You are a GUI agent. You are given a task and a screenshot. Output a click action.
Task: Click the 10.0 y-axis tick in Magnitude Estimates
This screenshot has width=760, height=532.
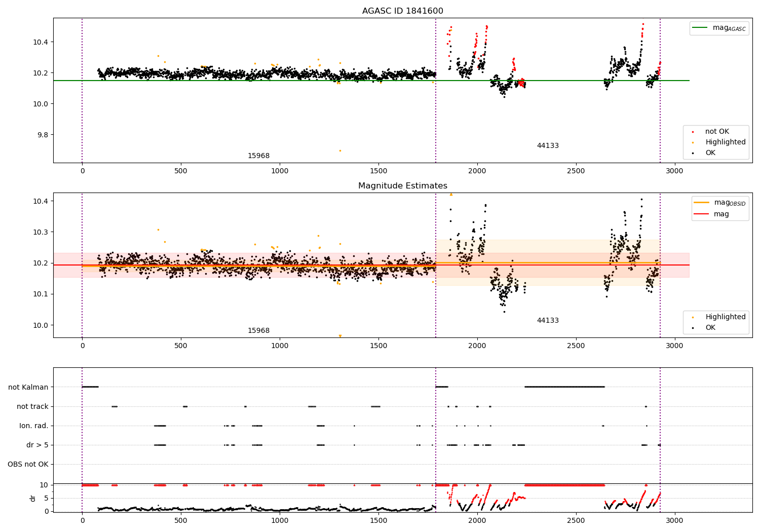coord(41,325)
